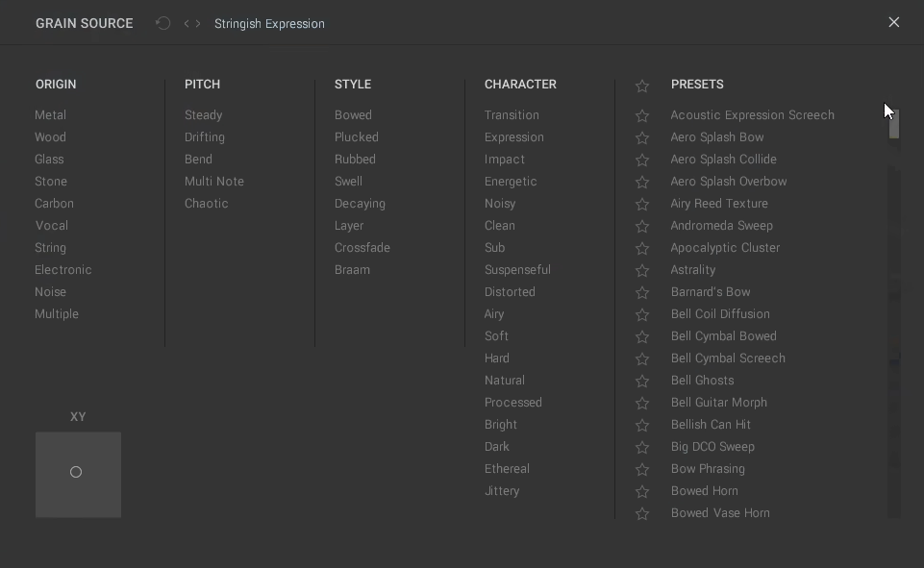Close the Grain Source browser
The height and width of the screenshot is (568, 924).
pyautogui.click(x=893, y=21)
